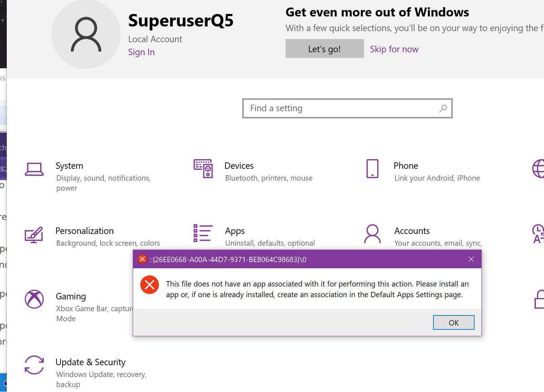Open the System settings laptop icon
Viewport: 544px width, 392px height.
[34, 169]
